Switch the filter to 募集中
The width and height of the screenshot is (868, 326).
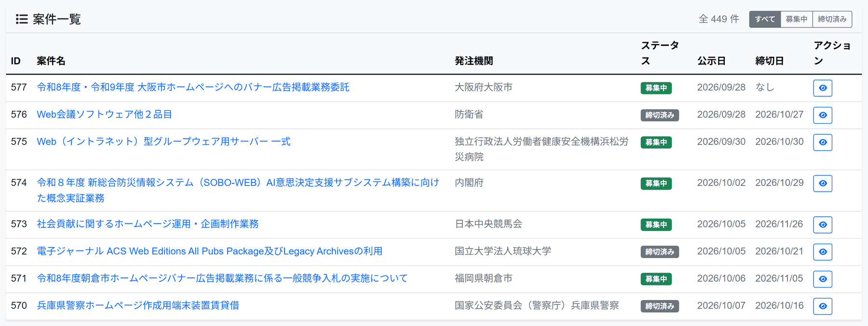tap(797, 19)
